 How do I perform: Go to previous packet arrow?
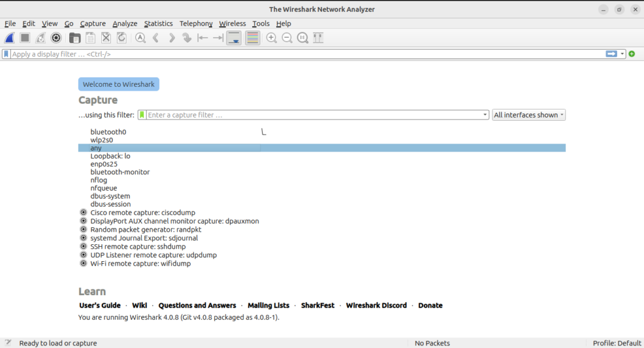(156, 38)
